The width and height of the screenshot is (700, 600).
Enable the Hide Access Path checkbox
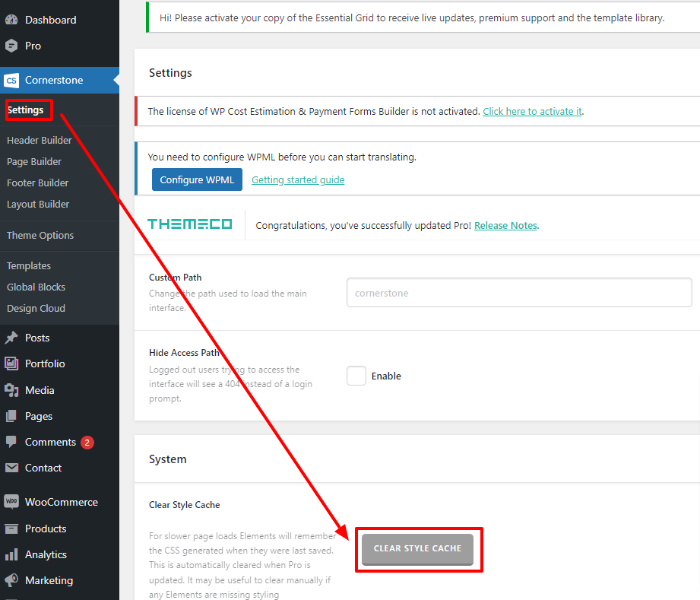click(x=356, y=376)
